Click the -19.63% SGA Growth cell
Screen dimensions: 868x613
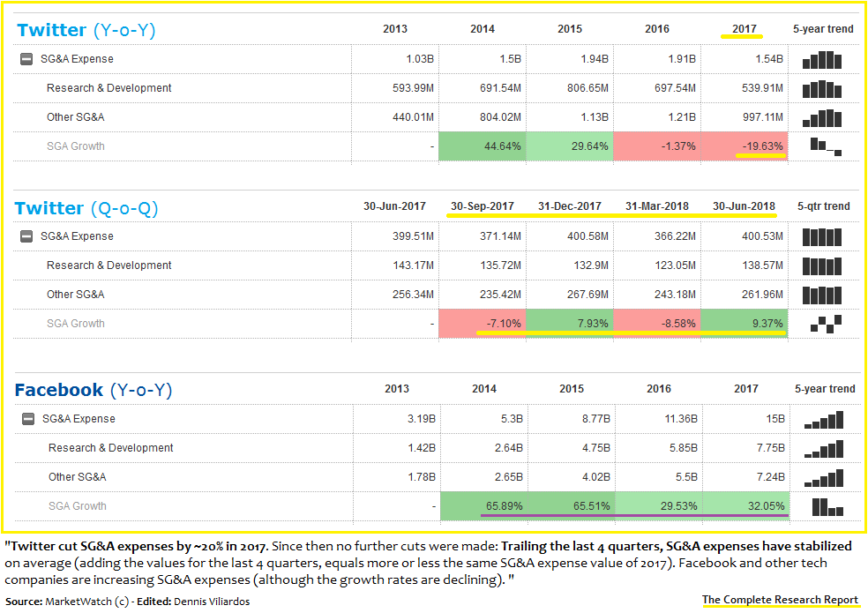[x=744, y=146]
